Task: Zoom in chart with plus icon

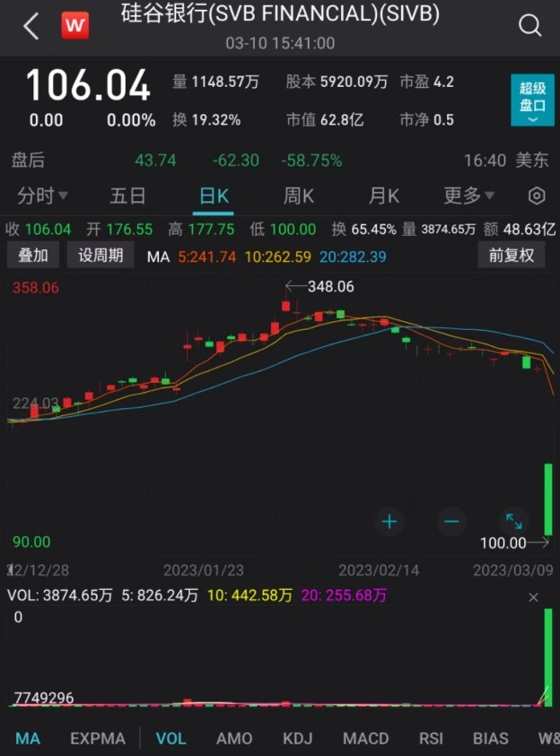Action: click(389, 521)
